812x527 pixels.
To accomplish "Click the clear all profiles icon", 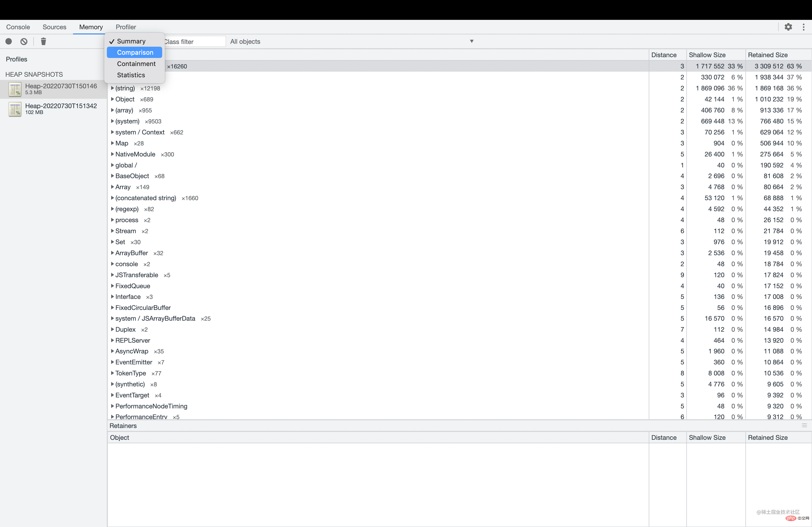I will pyautogui.click(x=24, y=41).
